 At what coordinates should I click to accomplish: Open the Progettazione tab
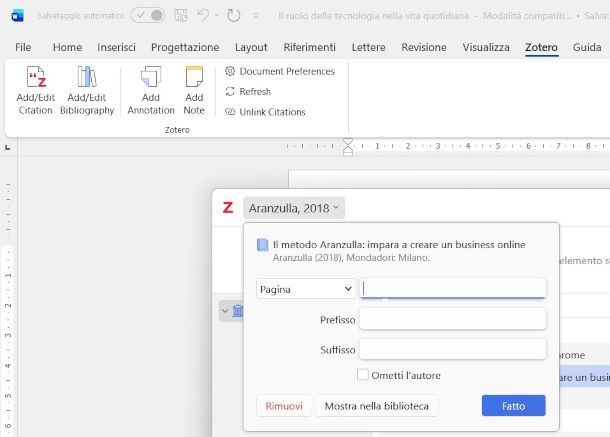pyautogui.click(x=185, y=47)
